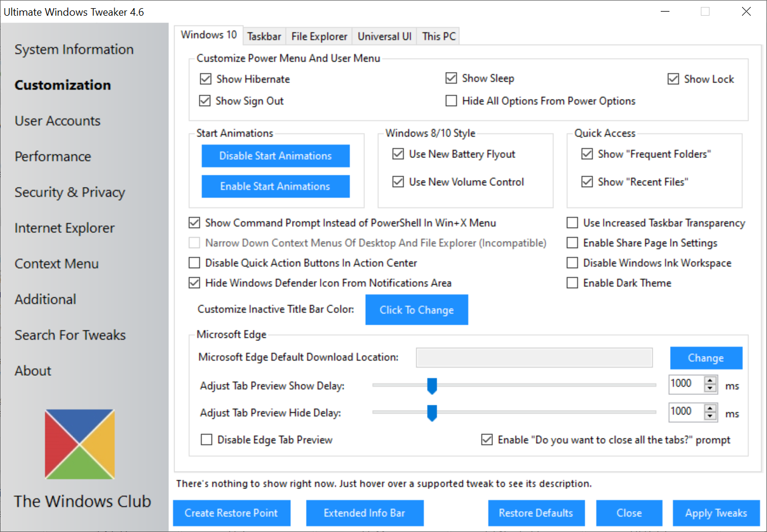Toggle Show Command Prompt Instead of PowerShell
The image size is (767, 532).
pyautogui.click(x=195, y=222)
